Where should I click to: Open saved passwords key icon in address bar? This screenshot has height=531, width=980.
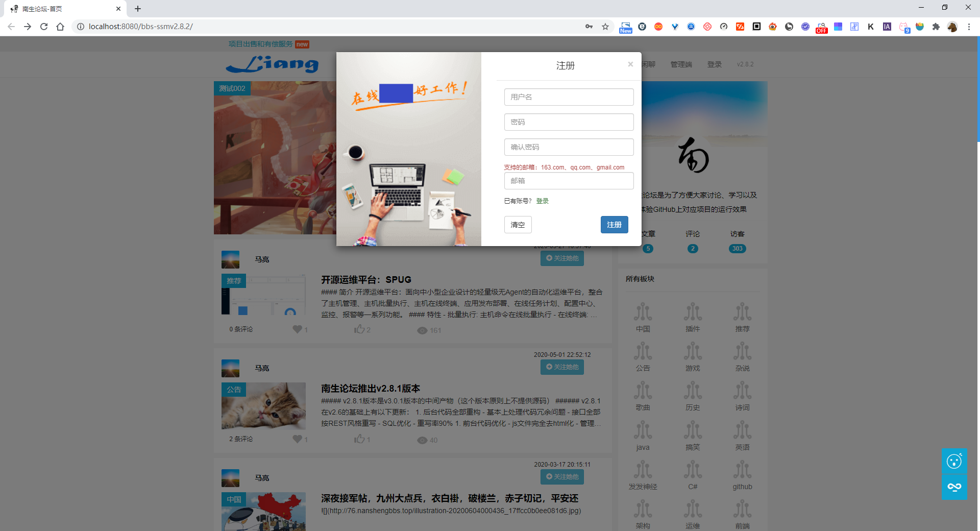pyautogui.click(x=589, y=27)
